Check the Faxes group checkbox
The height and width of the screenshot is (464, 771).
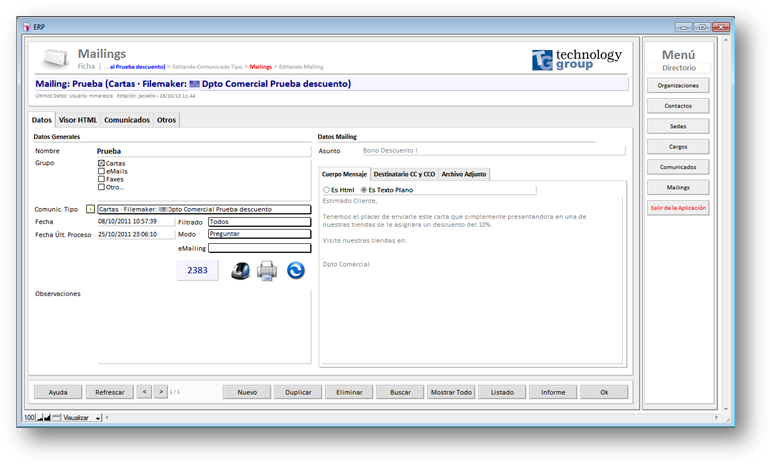(102, 179)
